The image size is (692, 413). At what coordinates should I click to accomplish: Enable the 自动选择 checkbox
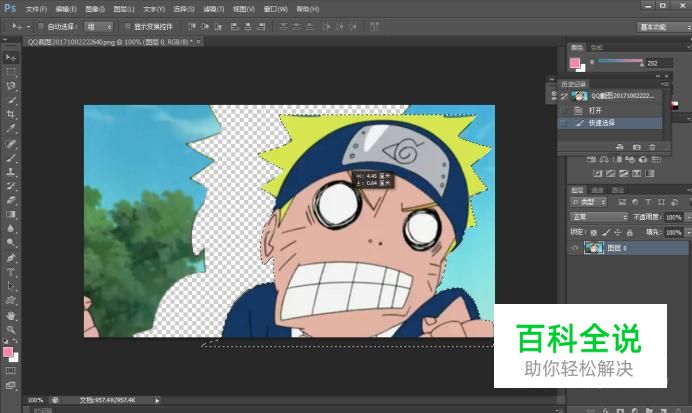pos(41,26)
